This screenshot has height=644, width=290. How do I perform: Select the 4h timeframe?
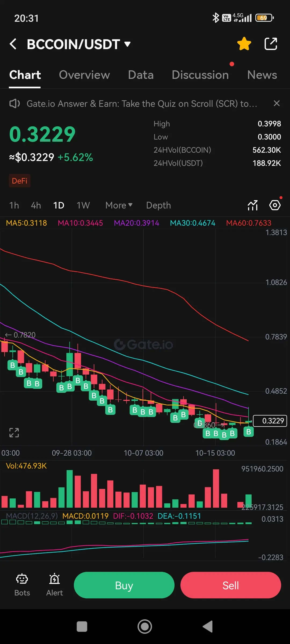(x=36, y=206)
